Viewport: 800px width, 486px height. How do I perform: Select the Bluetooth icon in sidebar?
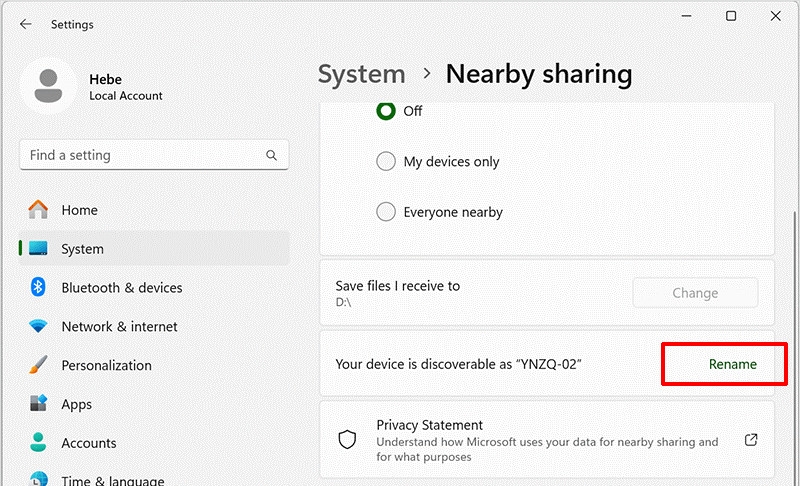tap(38, 287)
